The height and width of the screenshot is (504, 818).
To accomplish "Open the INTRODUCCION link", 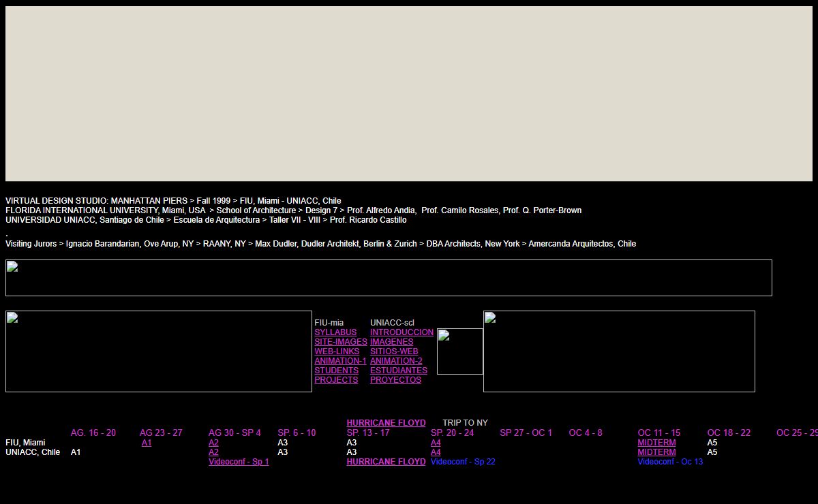I will point(402,332).
